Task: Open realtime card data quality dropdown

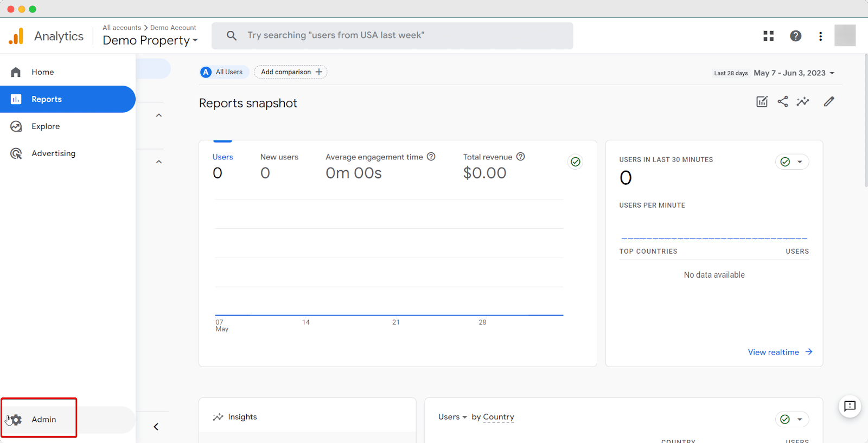Action: (792, 162)
